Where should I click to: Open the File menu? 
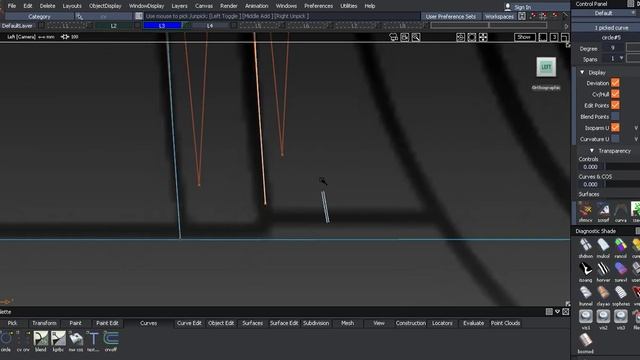pyautogui.click(x=12, y=6)
